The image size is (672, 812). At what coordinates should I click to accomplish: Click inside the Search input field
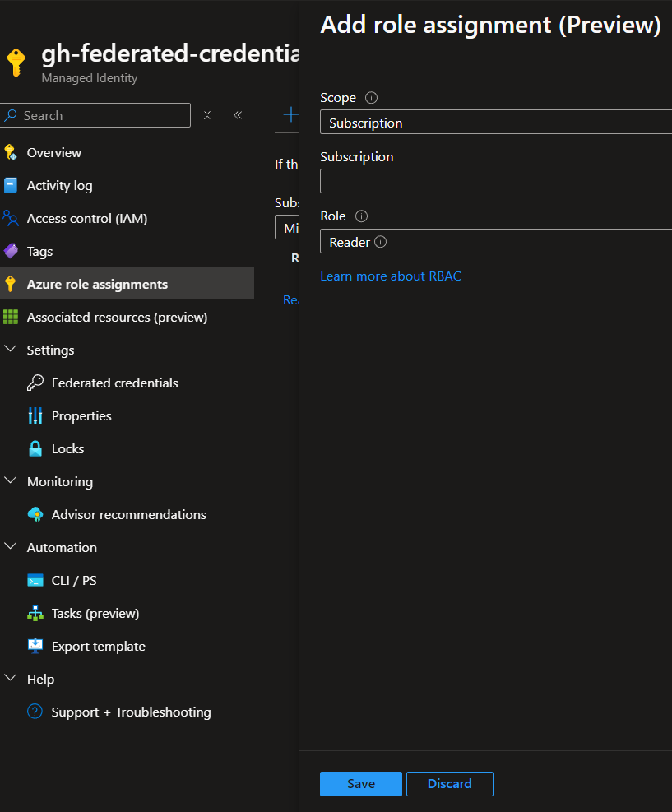[95, 115]
